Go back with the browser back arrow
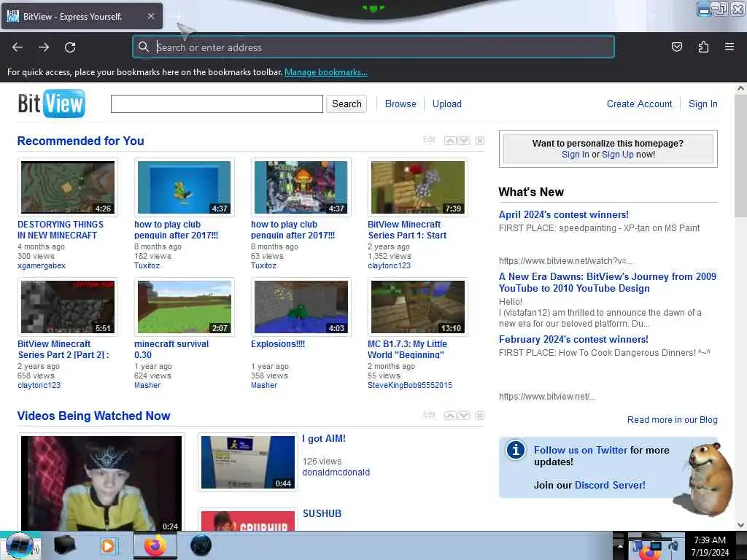The width and height of the screenshot is (747, 560). [x=18, y=47]
